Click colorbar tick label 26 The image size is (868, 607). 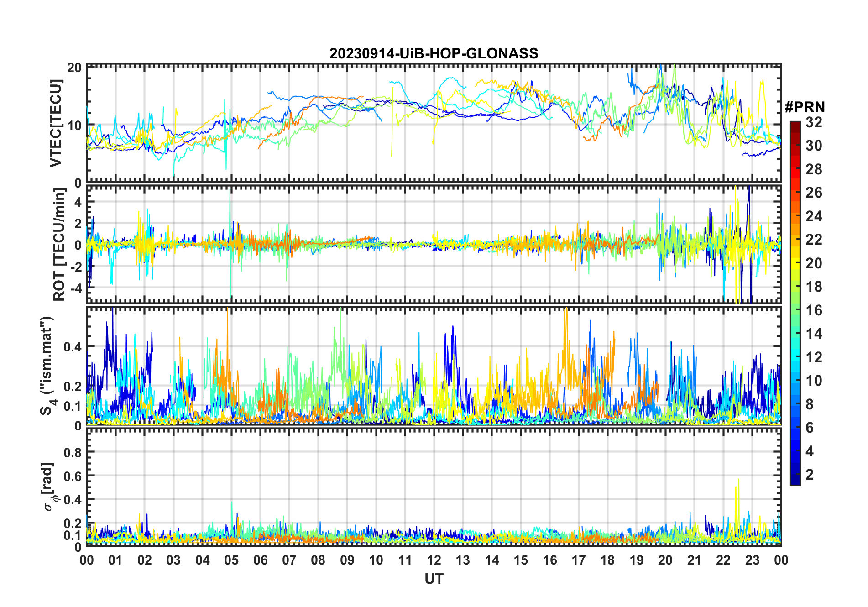814,193
